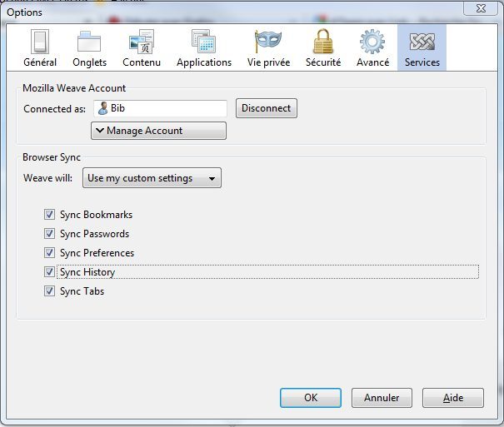This screenshot has width=504, height=427.
Task: Open the Onglets folder-tab icon
Action: [89, 42]
